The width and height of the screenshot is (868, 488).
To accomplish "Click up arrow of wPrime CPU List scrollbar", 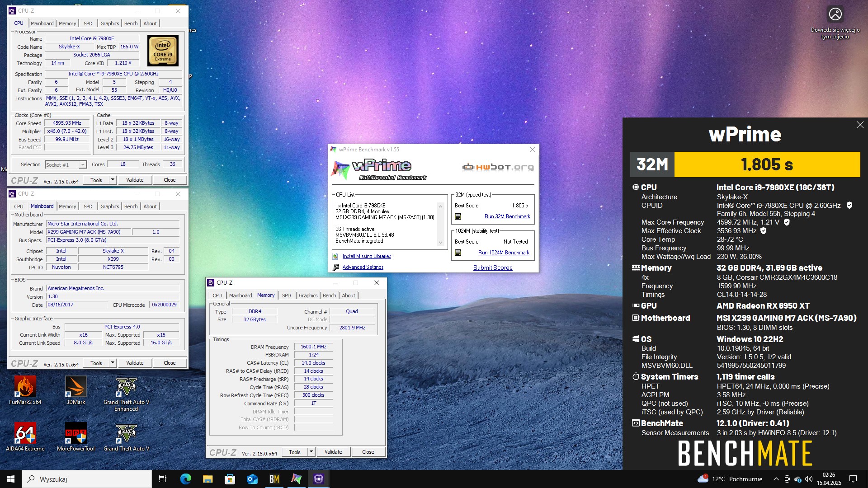I will [440, 206].
